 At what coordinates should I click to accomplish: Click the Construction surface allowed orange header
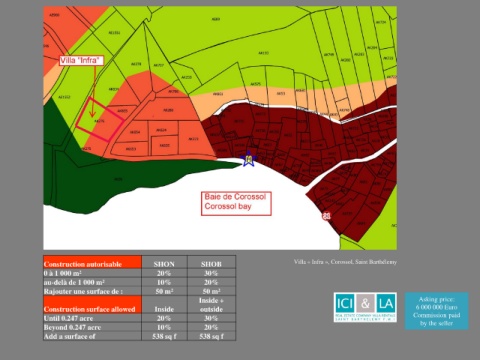coord(92,305)
